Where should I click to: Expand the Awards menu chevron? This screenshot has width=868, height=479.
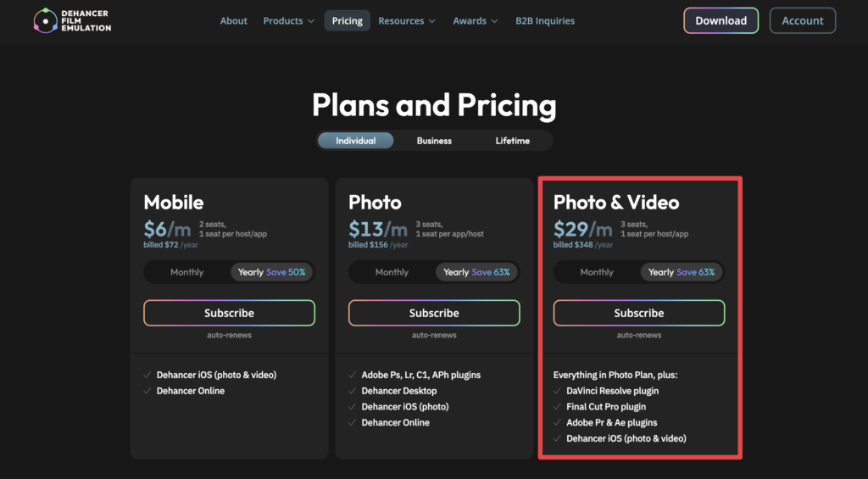click(494, 21)
